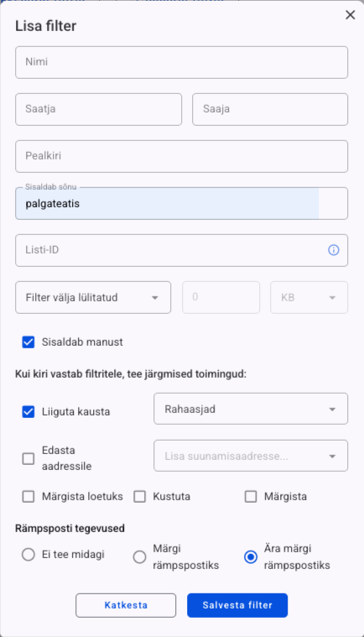Choose the Märgi rämpspostiks radio option
Screen dimensions: 364x637
(x=139, y=557)
